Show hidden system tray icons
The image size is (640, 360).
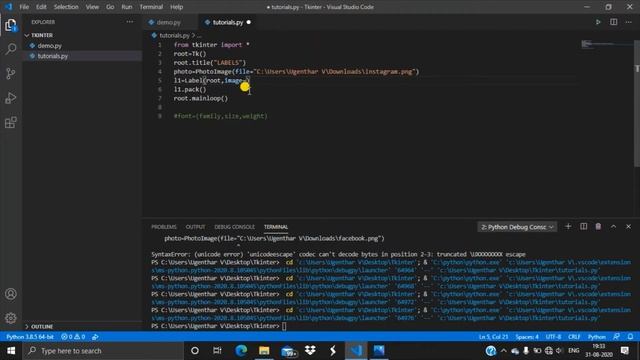click(x=504, y=351)
